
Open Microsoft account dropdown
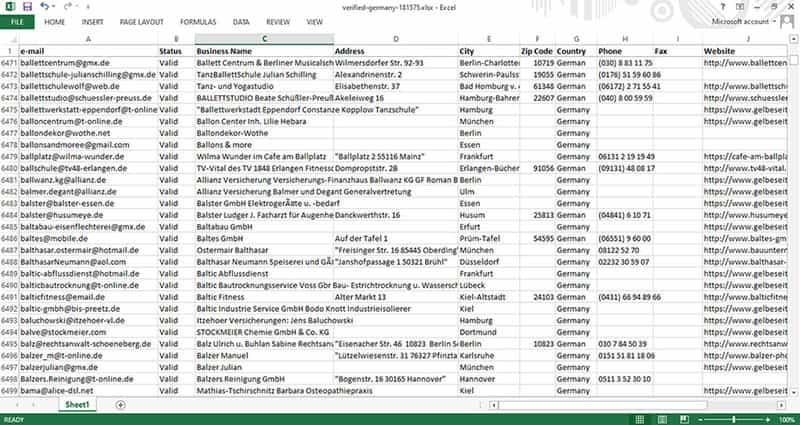pos(743,21)
